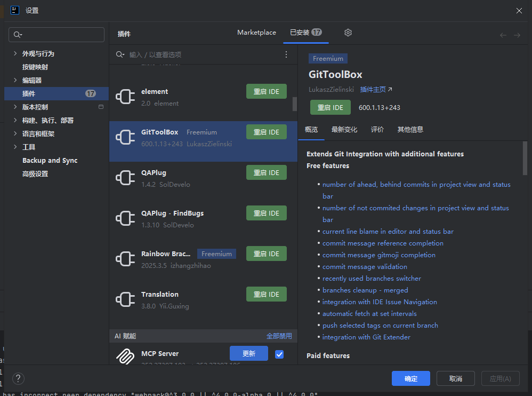Screen dimensions: 532x396
Task: Click the plugin settings gear icon
Action: [348, 33]
